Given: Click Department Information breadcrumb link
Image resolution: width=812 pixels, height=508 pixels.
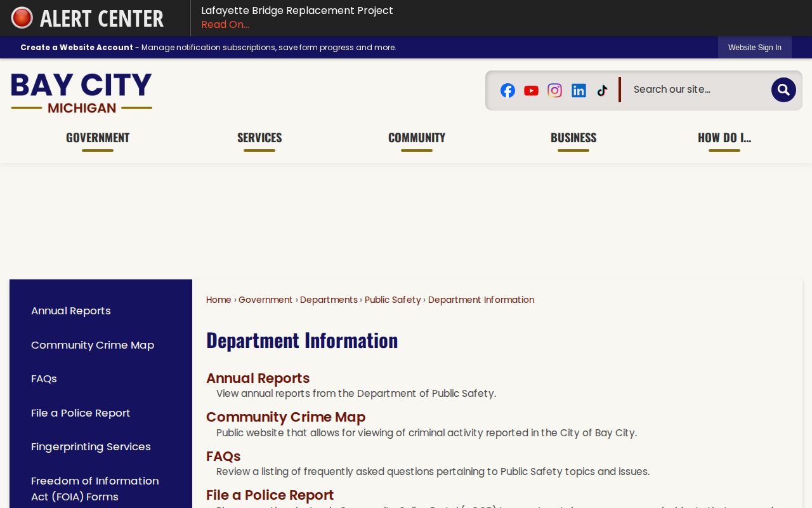Looking at the screenshot, I should coord(481,300).
